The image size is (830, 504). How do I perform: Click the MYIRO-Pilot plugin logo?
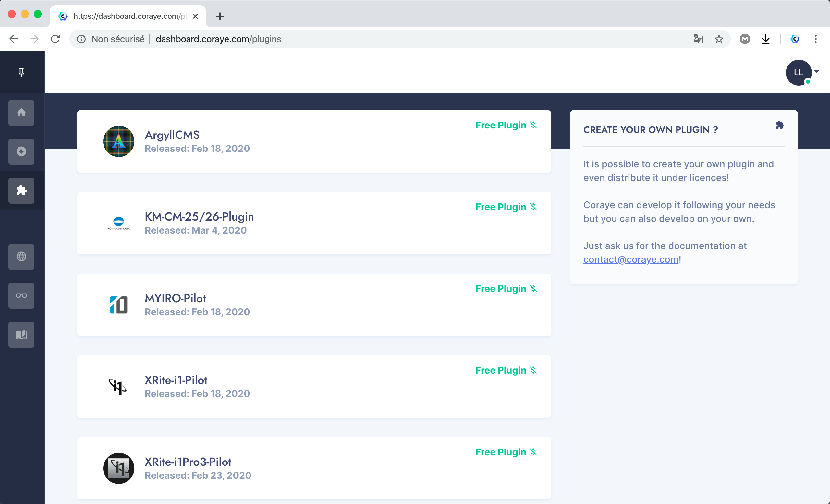click(118, 305)
